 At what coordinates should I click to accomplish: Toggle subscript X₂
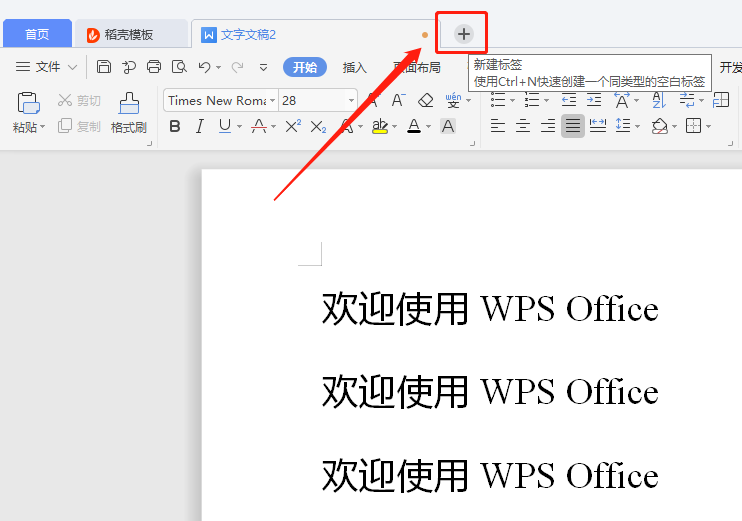318,126
